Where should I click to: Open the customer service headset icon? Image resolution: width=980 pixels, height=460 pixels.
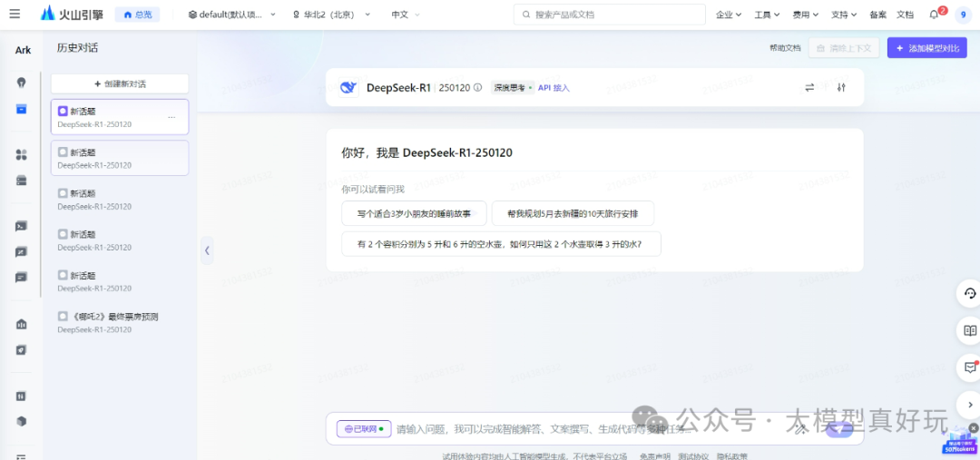[x=970, y=293]
